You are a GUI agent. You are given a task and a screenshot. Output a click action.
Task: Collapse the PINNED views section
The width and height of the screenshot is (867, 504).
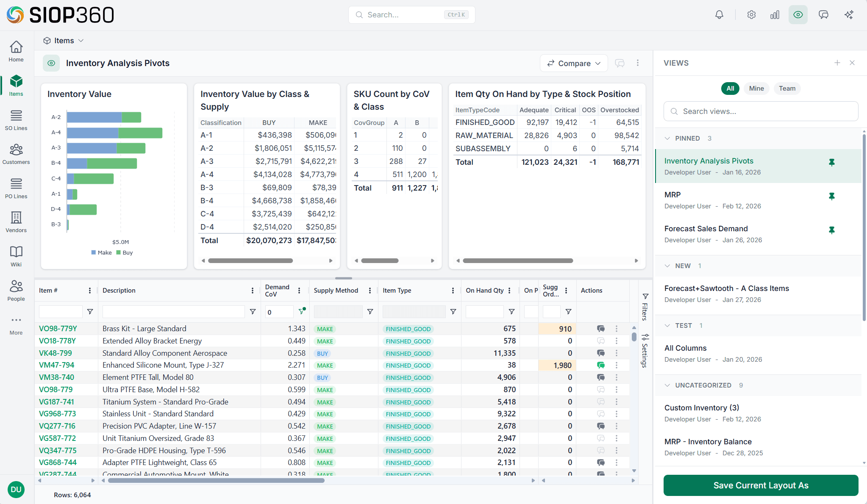click(x=667, y=138)
